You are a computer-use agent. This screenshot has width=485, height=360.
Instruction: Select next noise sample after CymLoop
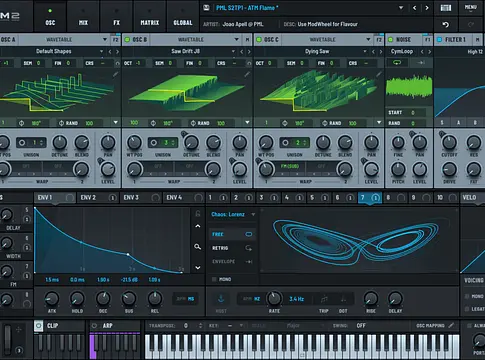(429, 52)
